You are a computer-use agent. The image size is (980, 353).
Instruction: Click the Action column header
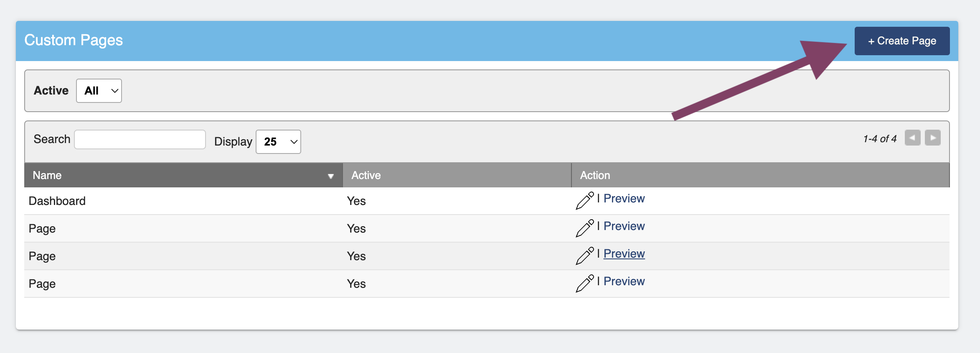[x=760, y=175]
